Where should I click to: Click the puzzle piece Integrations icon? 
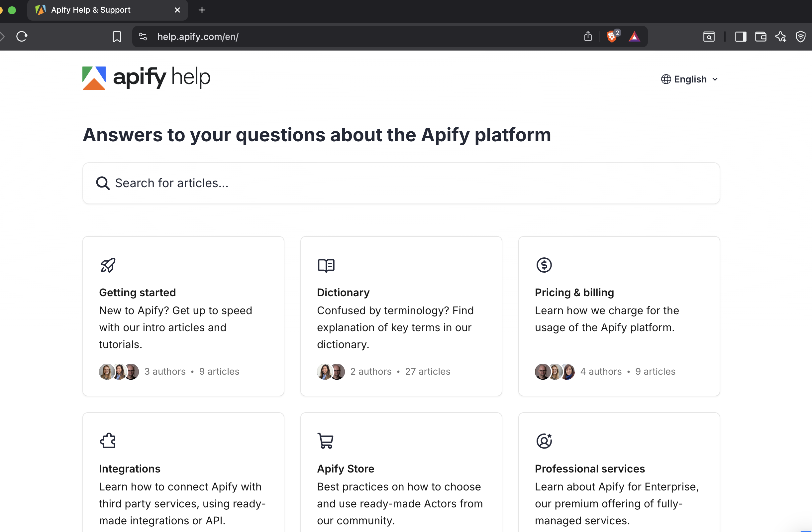[x=108, y=441]
